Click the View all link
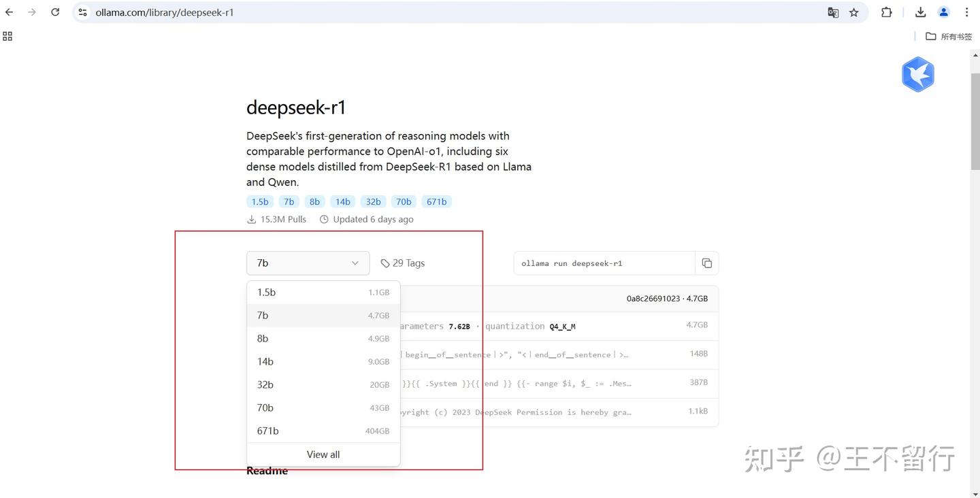The width and height of the screenshot is (980, 498). tap(323, 454)
